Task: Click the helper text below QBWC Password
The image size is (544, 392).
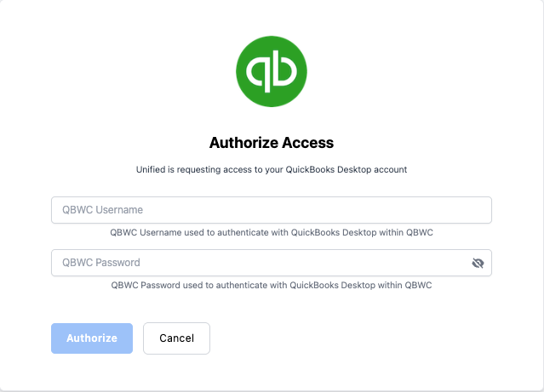Action: pyautogui.click(x=272, y=285)
